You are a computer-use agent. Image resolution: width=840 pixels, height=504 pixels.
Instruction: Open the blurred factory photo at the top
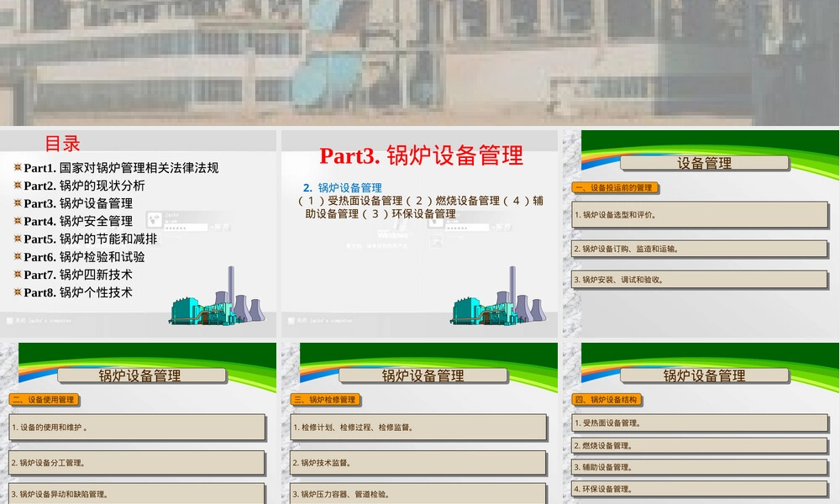click(x=420, y=63)
